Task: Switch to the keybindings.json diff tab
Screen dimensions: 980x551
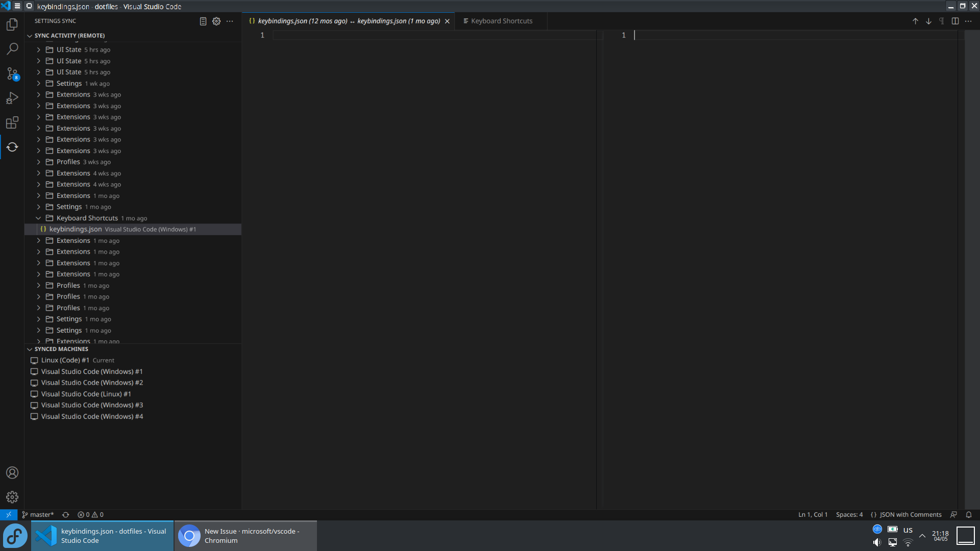Action: tap(347, 21)
